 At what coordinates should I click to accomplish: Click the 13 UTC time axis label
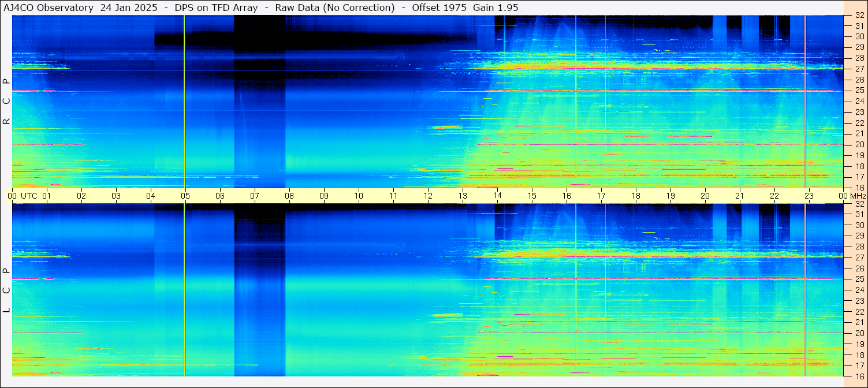tap(463, 196)
